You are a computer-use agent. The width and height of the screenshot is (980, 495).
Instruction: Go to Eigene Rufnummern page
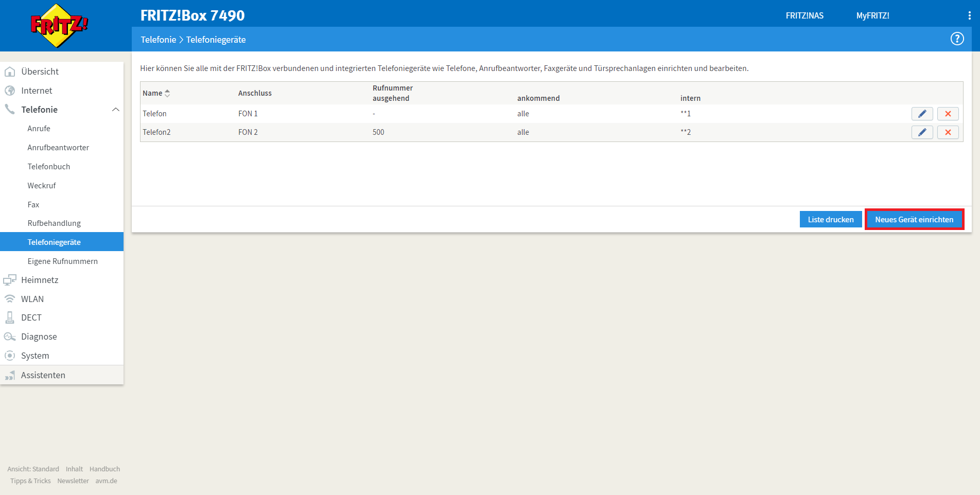pos(62,261)
